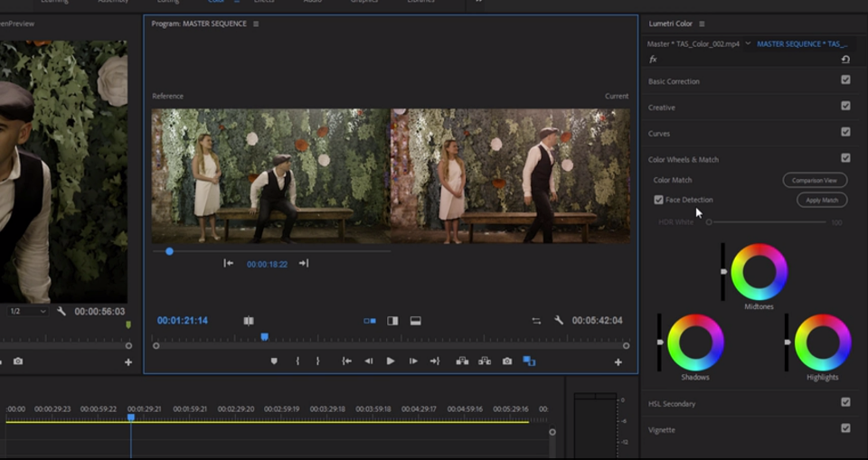Image resolution: width=868 pixels, height=460 pixels.
Task: Export frame from Source monitor
Action: click(18, 361)
